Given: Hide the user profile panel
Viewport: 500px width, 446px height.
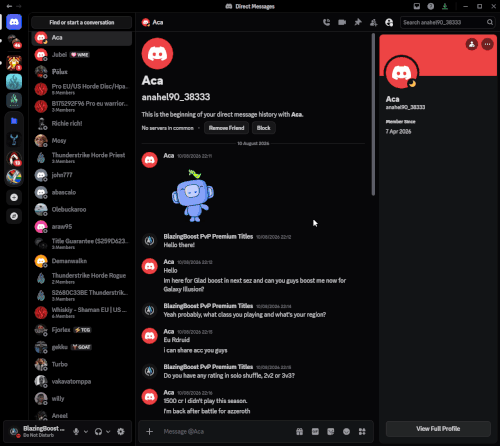Looking at the screenshot, I should [389, 22].
